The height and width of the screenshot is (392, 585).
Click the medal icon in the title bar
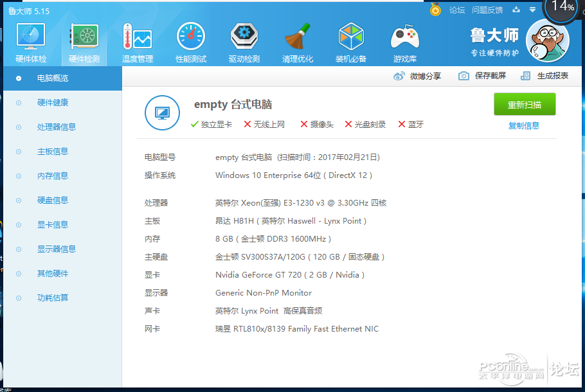[435, 10]
